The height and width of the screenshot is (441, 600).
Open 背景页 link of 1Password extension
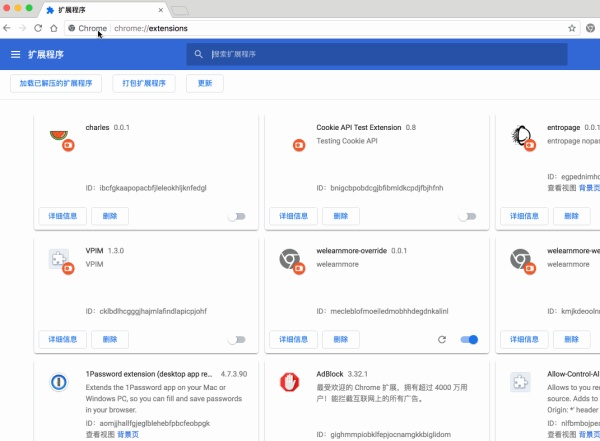(x=128, y=434)
